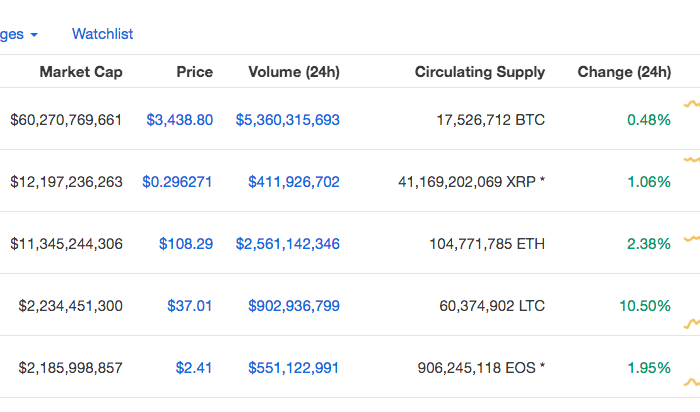The image size is (700, 412).
Task: Open Ethereum price link $108.29
Action: tap(186, 244)
